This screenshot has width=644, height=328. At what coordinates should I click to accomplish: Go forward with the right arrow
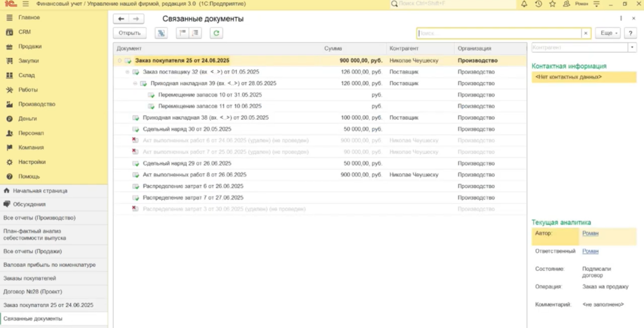(x=136, y=18)
